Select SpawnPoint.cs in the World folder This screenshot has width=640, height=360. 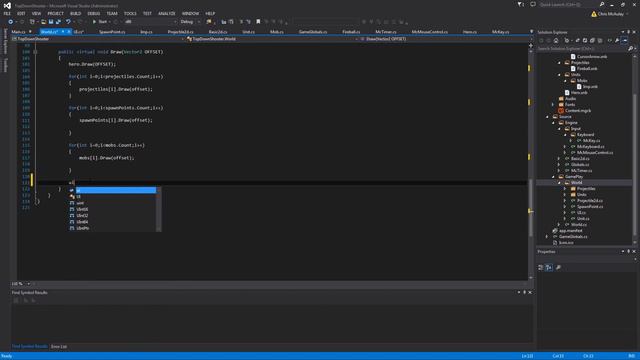[590, 207]
